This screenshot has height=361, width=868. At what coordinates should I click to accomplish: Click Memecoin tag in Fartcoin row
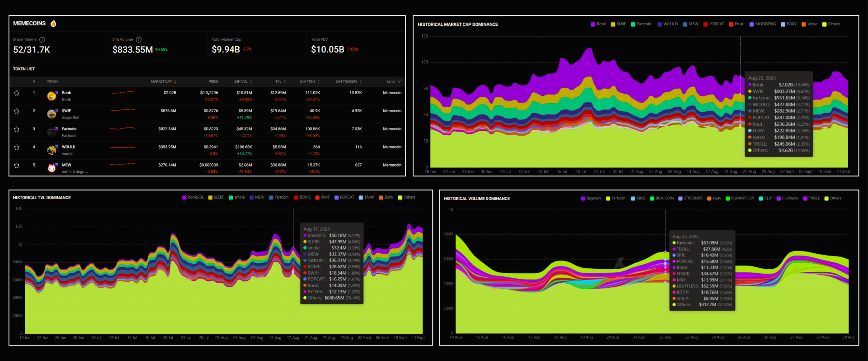tap(392, 129)
